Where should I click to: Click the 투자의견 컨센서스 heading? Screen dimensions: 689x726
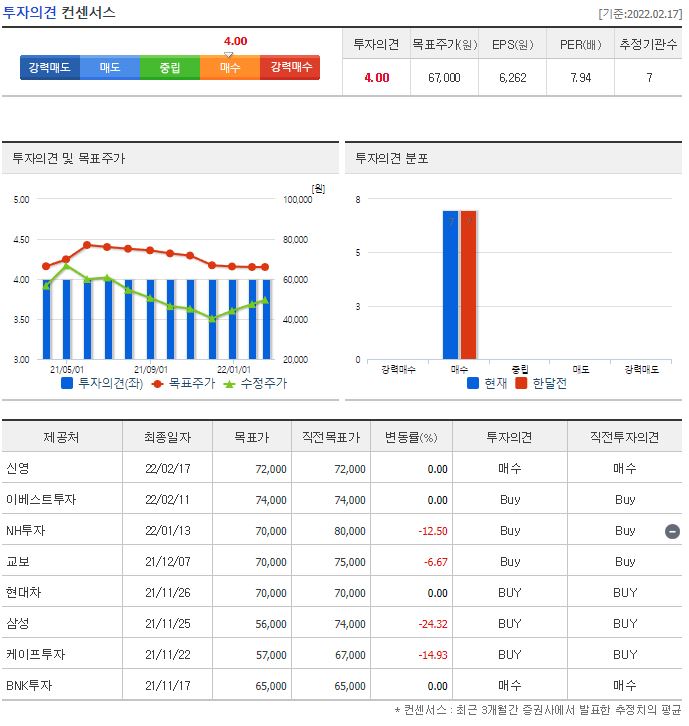pyautogui.click(x=59, y=13)
